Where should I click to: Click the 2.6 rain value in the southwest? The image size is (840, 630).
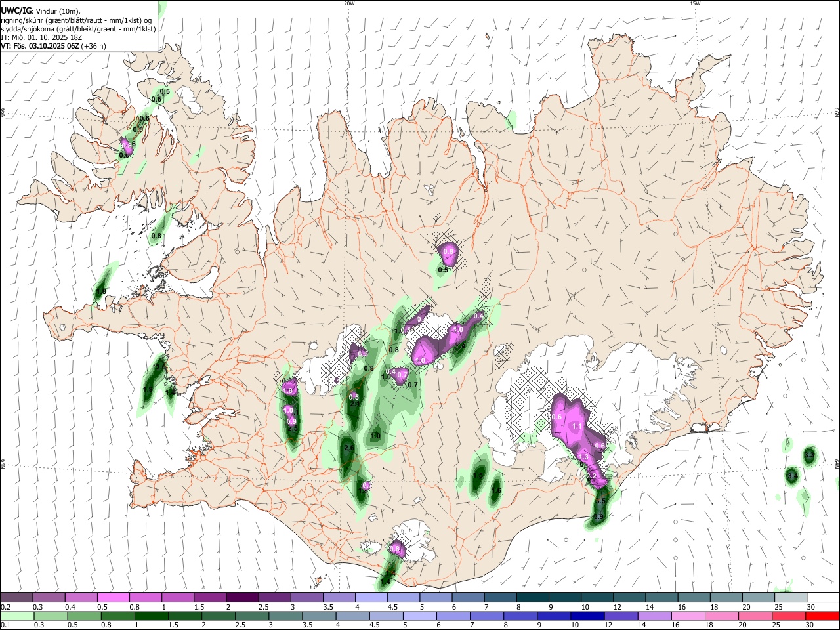[x=349, y=448]
